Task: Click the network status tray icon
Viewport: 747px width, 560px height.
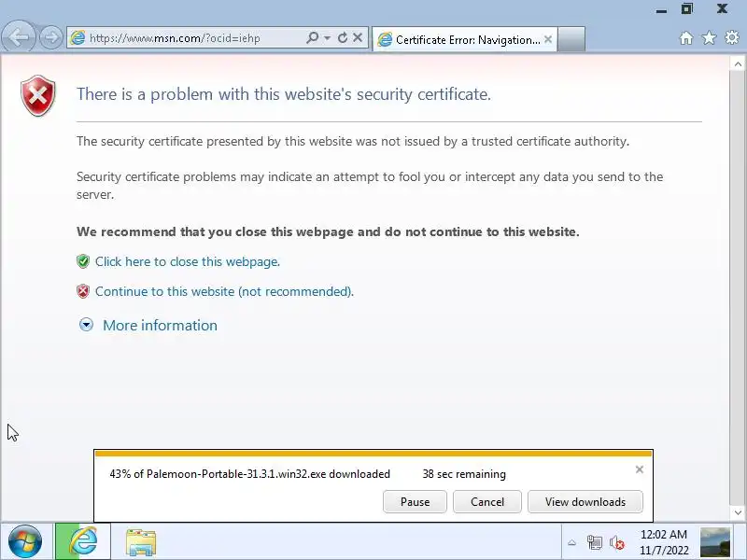Action: coord(594,542)
